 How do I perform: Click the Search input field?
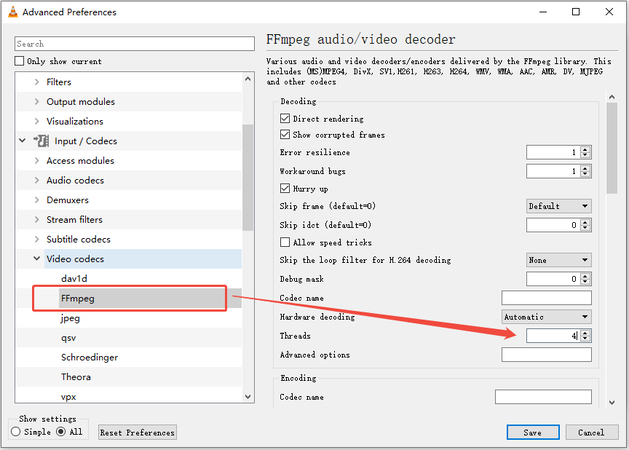pyautogui.click(x=134, y=44)
